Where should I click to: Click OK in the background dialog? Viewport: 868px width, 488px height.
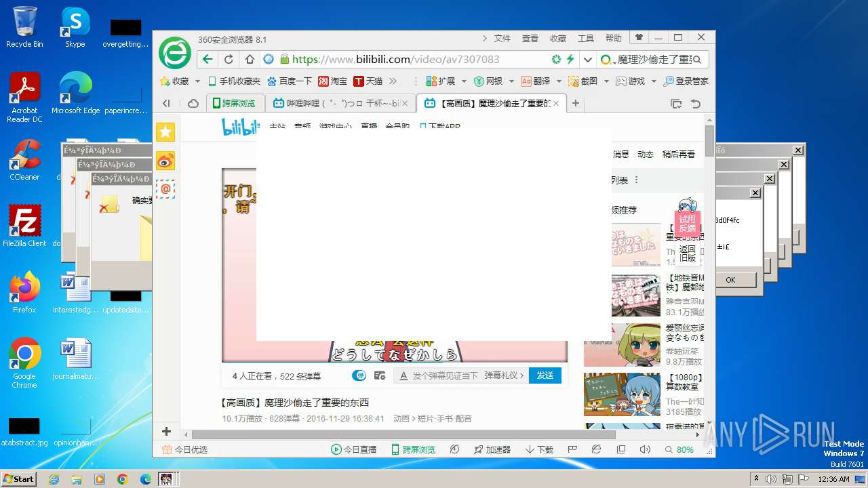(x=730, y=279)
